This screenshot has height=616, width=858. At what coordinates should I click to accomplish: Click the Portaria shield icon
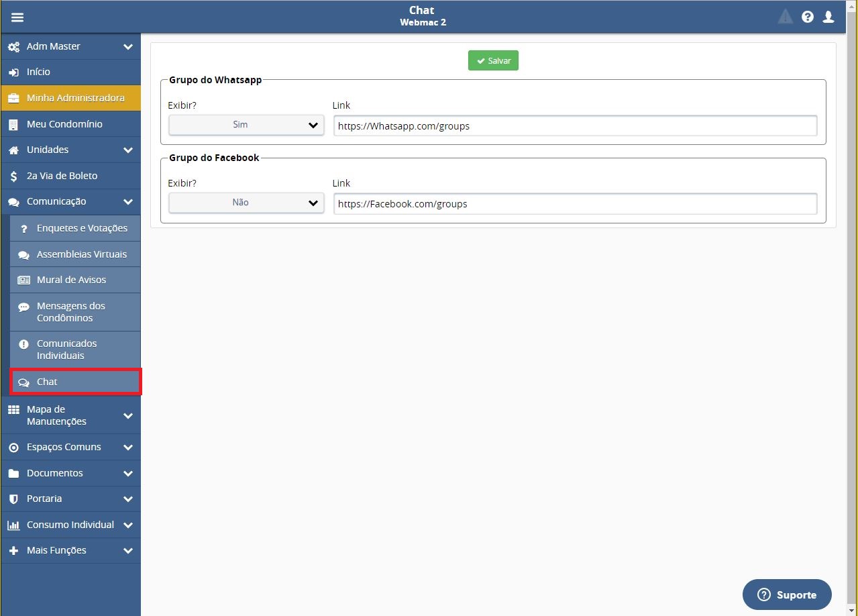13,499
